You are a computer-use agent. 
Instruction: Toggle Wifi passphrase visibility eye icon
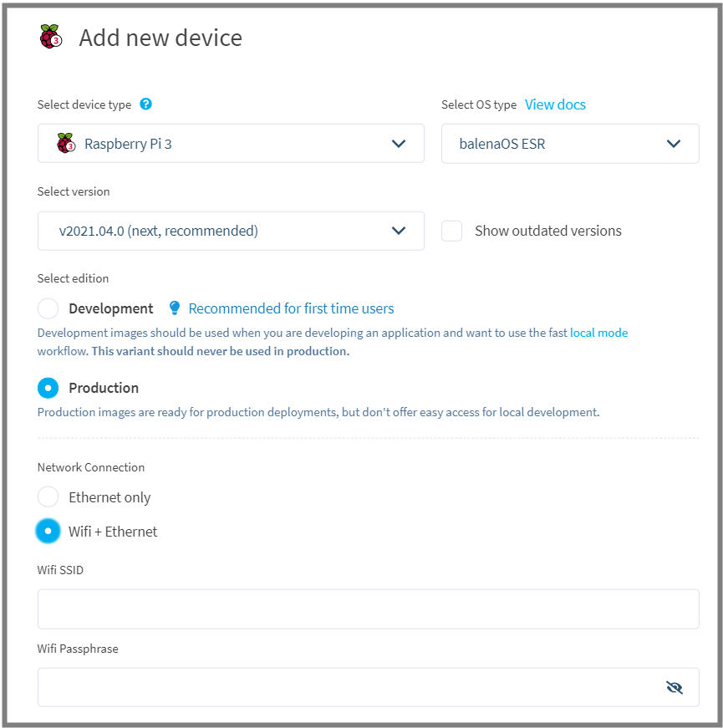coord(675,687)
